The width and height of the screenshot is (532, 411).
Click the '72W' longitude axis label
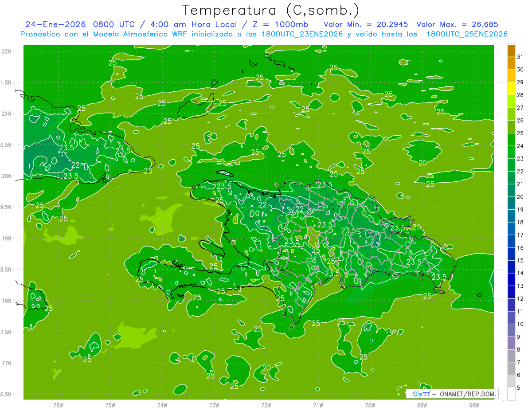tap(266, 405)
